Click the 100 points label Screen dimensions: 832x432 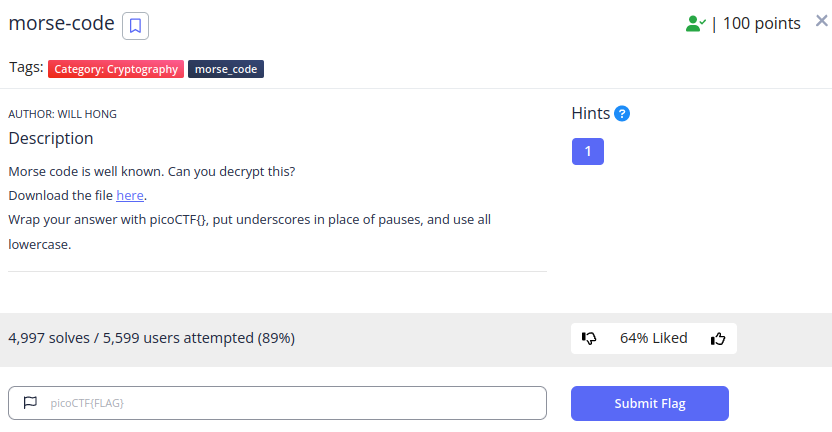[x=761, y=23]
